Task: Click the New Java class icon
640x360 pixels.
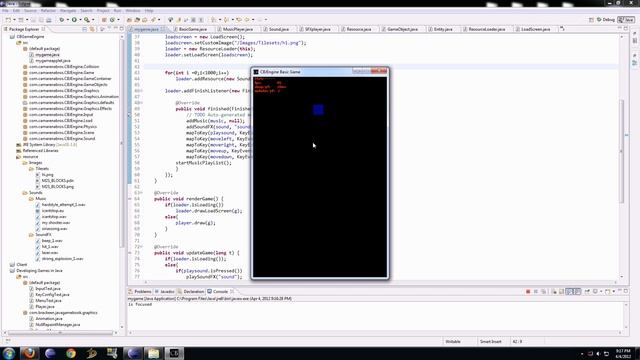Action: [112, 20]
